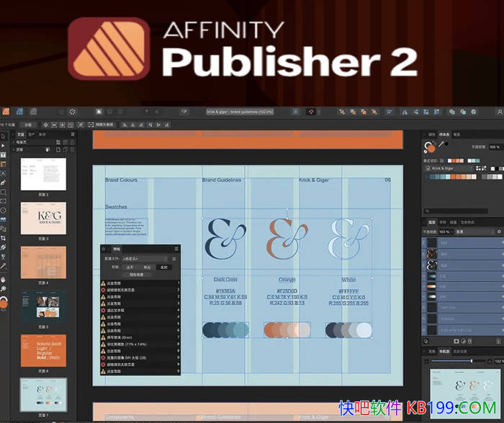Open Preflight panel hamburger menu
Screen dimensions: 504x423
click(176, 249)
